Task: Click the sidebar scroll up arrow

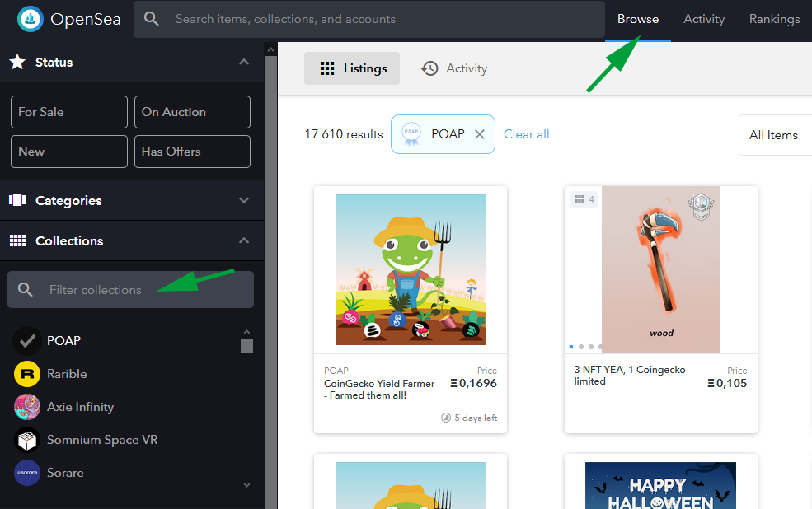Action: [270, 50]
